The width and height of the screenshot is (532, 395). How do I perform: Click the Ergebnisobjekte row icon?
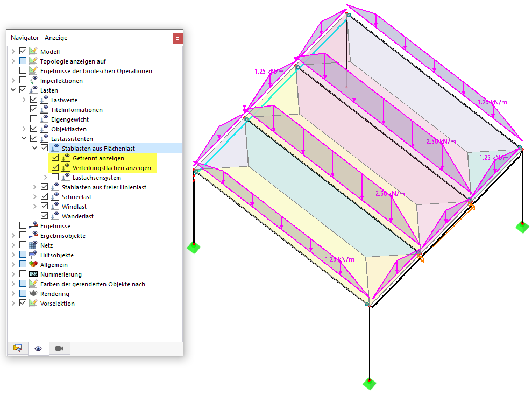tap(33, 235)
